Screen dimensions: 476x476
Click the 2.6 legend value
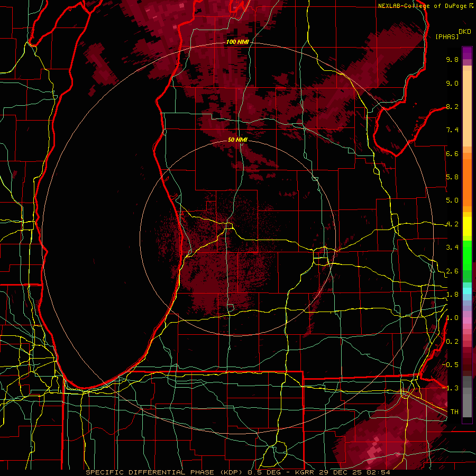coord(452,271)
